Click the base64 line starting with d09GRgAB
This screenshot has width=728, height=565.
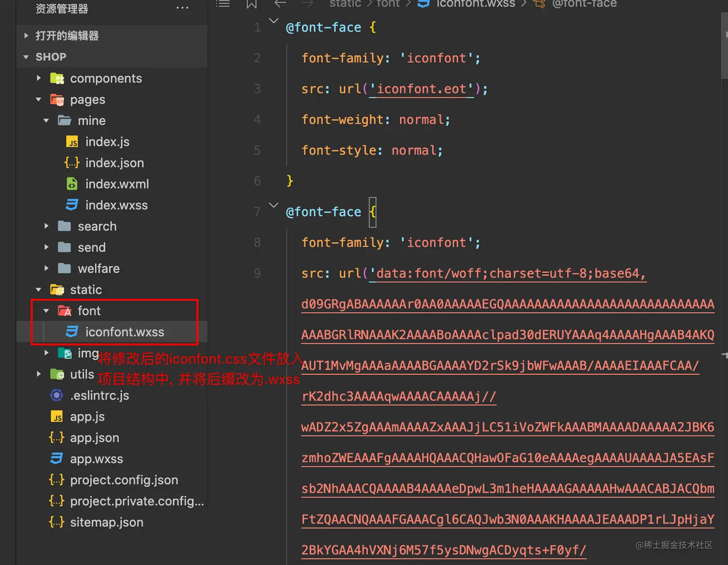pyautogui.click(x=508, y=304)
